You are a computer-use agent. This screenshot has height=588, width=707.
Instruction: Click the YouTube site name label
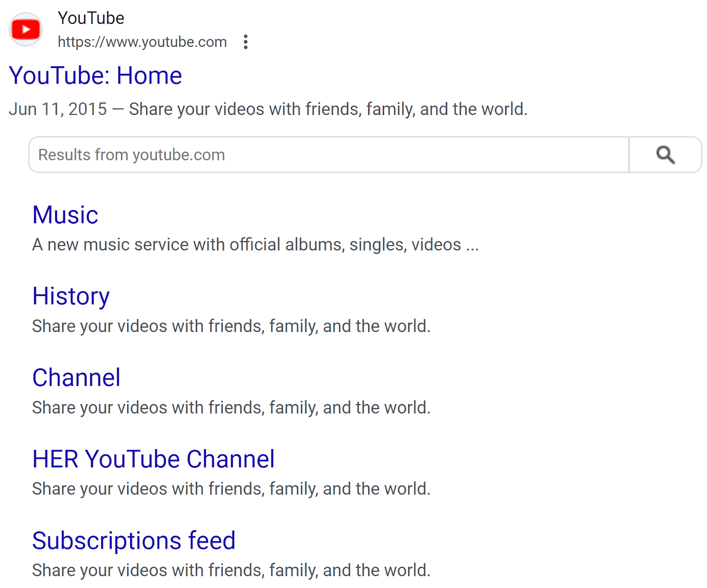(x=91, y=18)
